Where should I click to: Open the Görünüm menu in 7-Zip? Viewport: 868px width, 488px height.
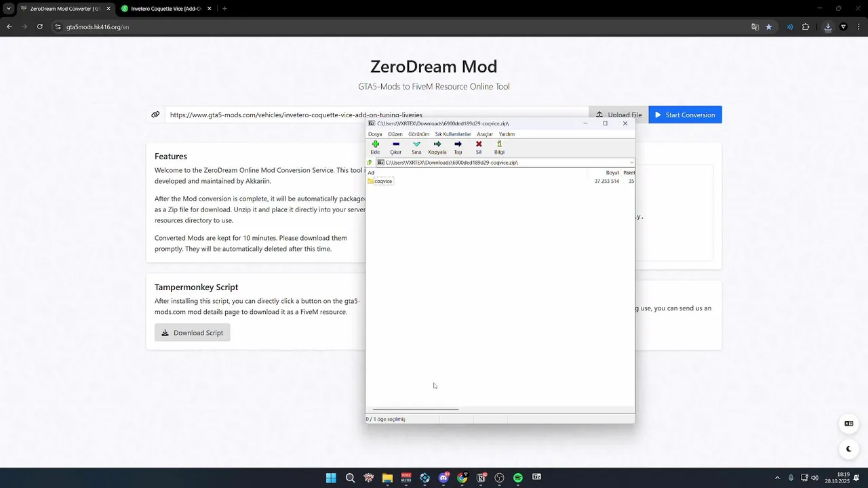[x=418, y=134]
